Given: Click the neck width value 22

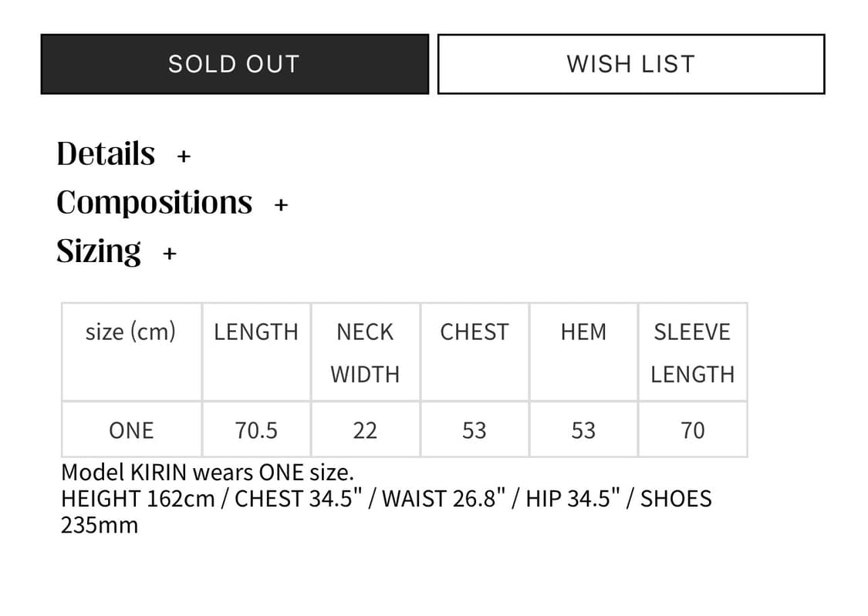Looking at the screenshot, I should [x=365, y=430].
